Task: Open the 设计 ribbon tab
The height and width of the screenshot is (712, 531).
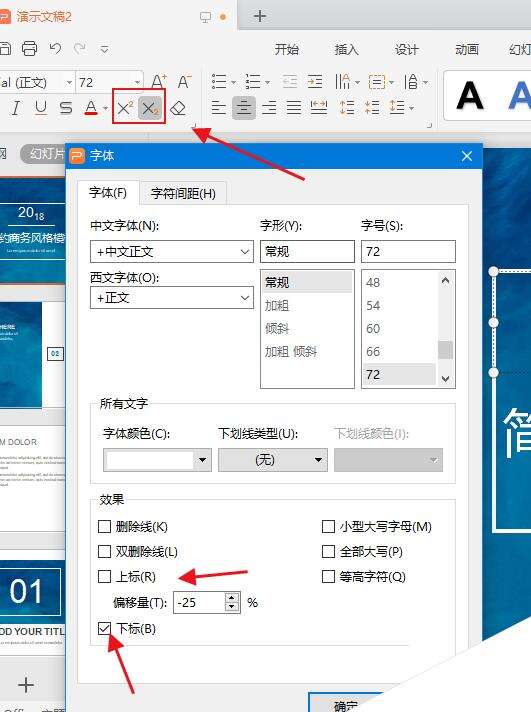Action: coord(407,49)
